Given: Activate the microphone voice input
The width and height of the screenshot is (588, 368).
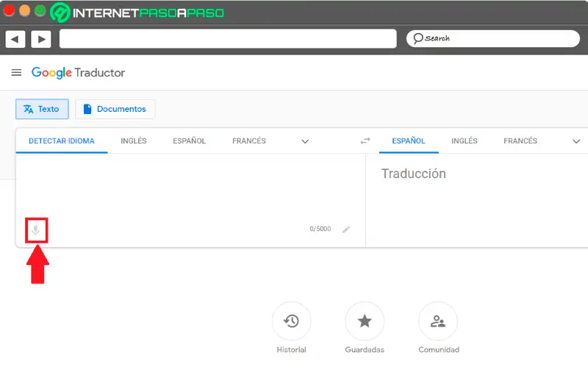Looking at the screenshot, I should click(x=36, y=230).
